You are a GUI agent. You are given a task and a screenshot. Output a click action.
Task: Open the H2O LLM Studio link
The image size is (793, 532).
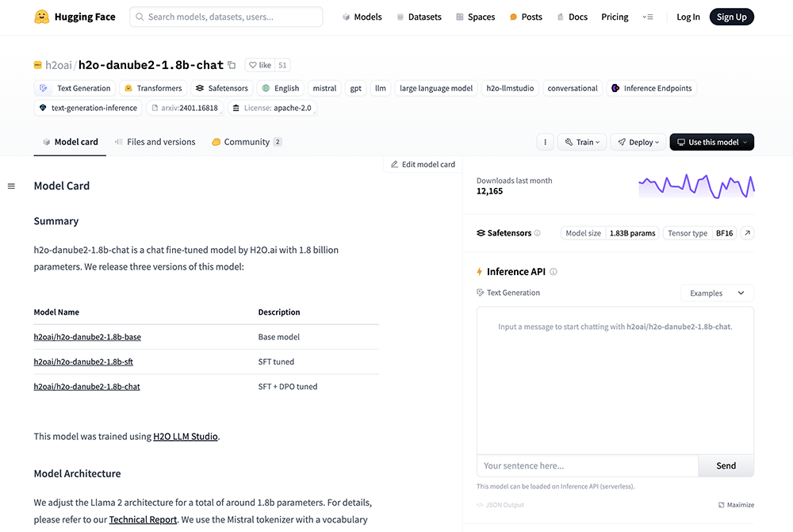(186, 436)
